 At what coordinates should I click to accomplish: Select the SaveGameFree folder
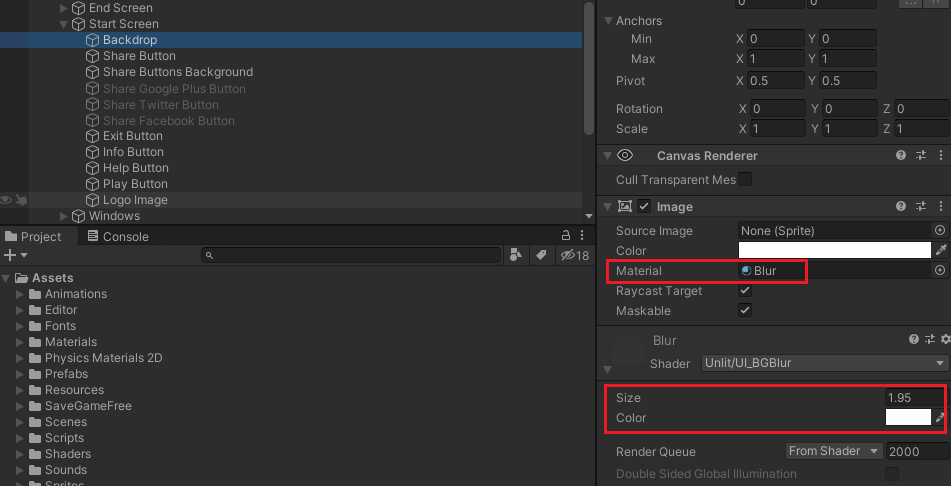tap(88, 406)
